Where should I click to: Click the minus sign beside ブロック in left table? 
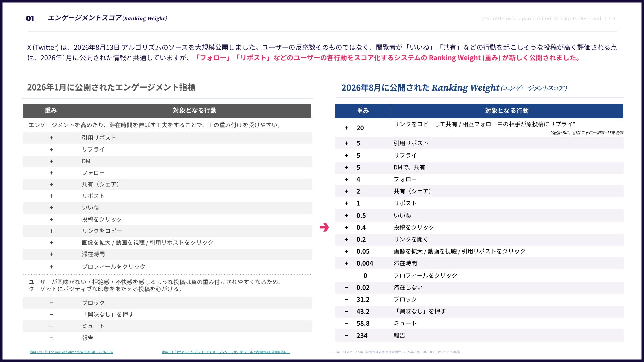[x=51, y=303]
